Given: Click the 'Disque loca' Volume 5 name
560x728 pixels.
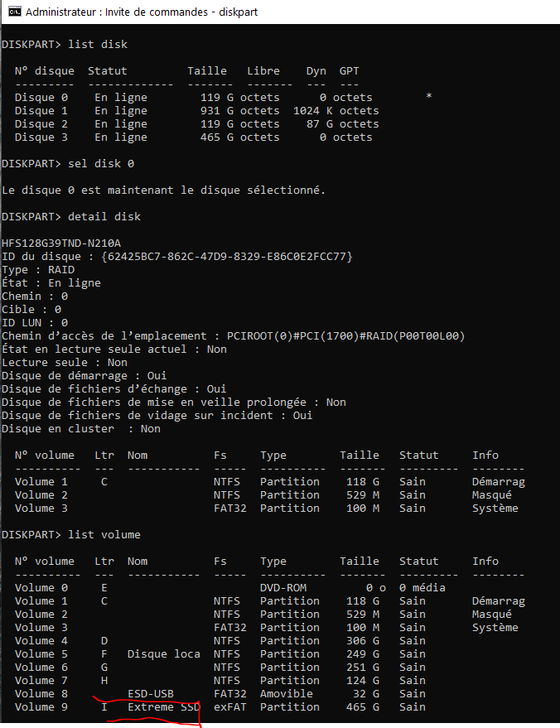Looking at the screenshot, I should [164, 654].
